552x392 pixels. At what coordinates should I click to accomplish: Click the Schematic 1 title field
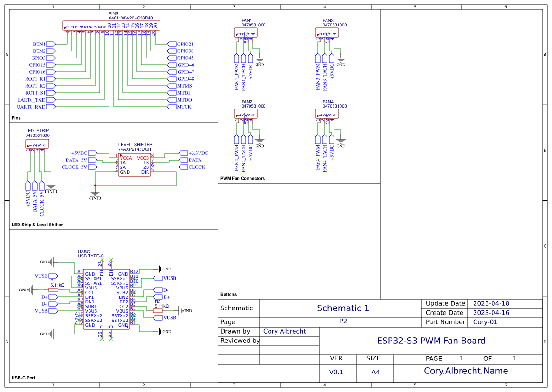pos(343,308)
